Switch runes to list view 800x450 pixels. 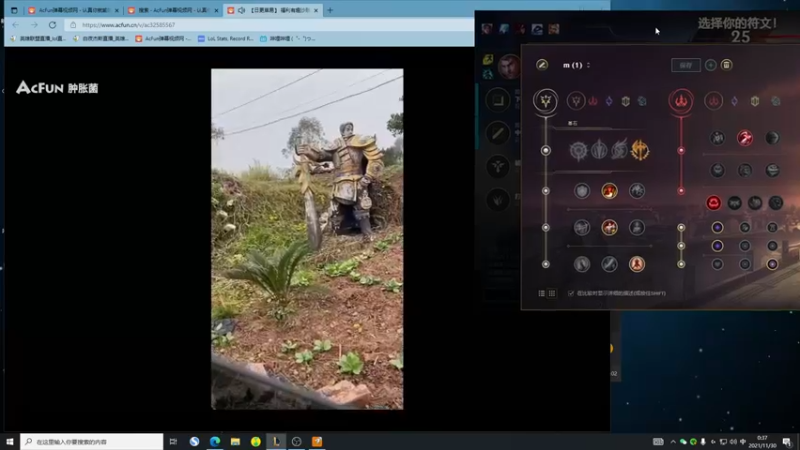(x=542, y=293)
